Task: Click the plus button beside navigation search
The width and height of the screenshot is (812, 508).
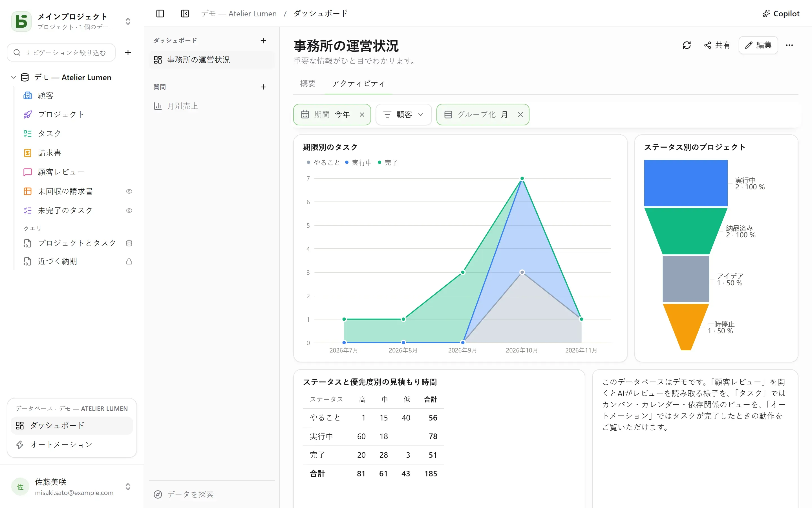Action: tap(128, 52)
